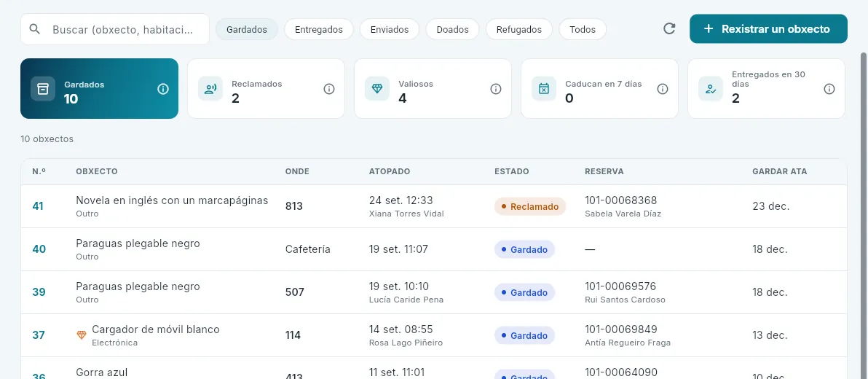
Task: Refresh the lost objects list
Action: (669, 29)
